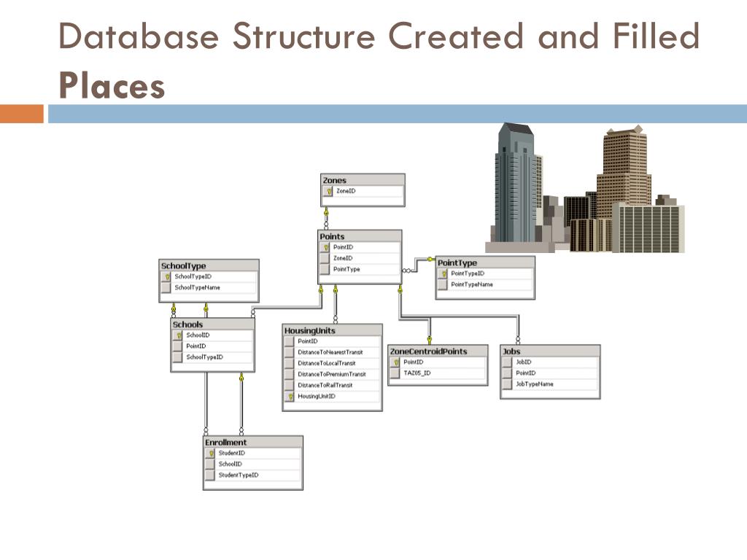Click the key icon beside PointID in ZoneCentroidPoints
747x560 pixels.
coord(395,362)
